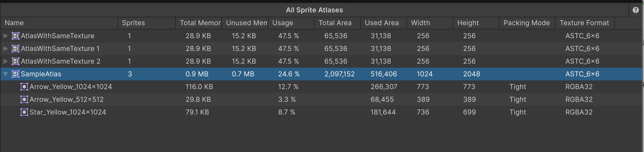Sort by the Sprites column header
The height and width of the screenshot is (152, 644).
click(x=133, y=23)
